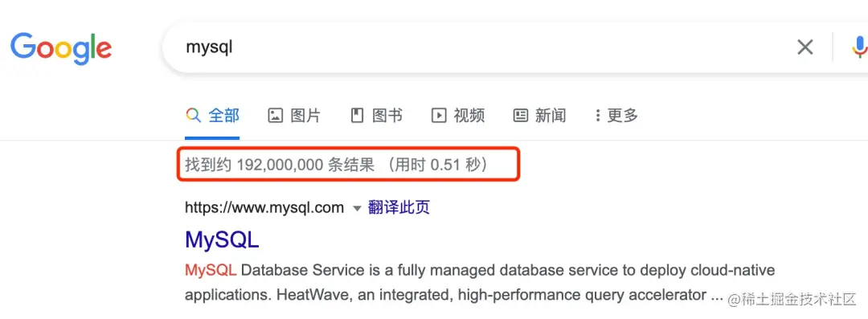Clear the search box with the X icon
This screenshot has height=319, width=868.
point(805,47)
